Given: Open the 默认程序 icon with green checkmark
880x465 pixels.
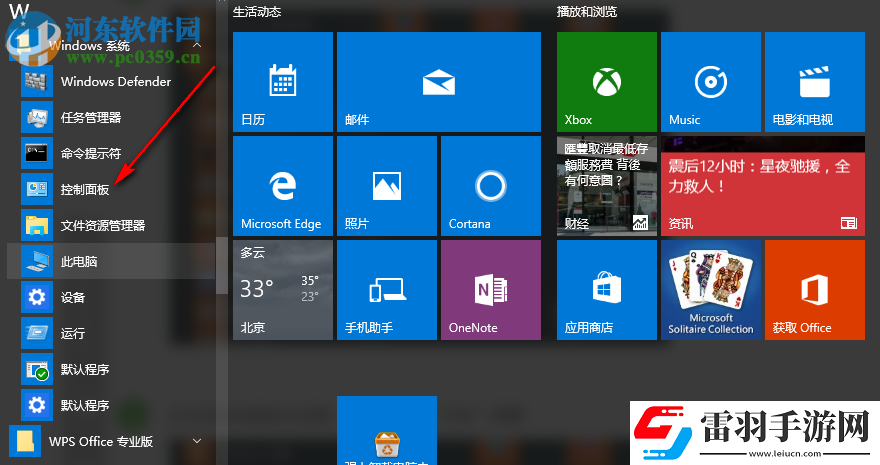Looking at the screenshot, I should pos(37,369).
